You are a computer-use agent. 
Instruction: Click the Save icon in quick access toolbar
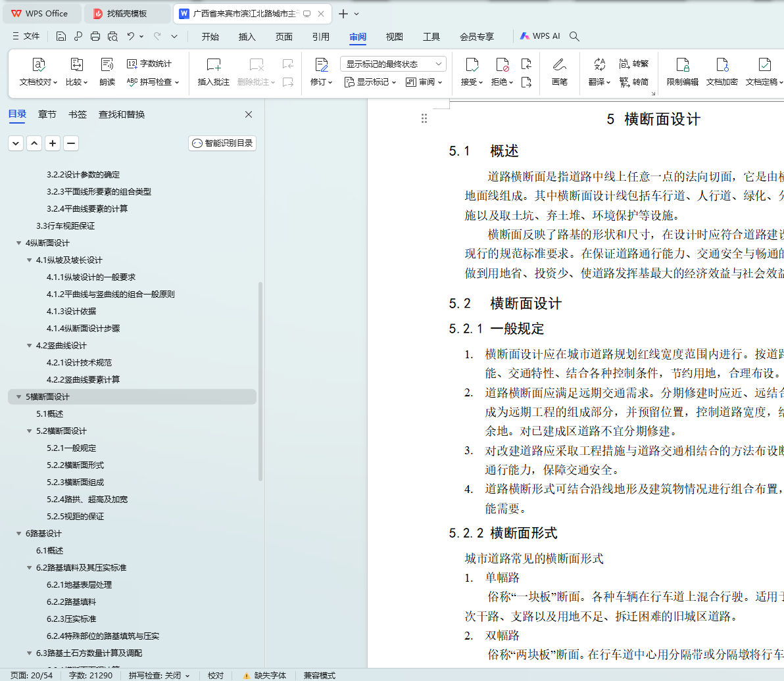click(61, 36)
